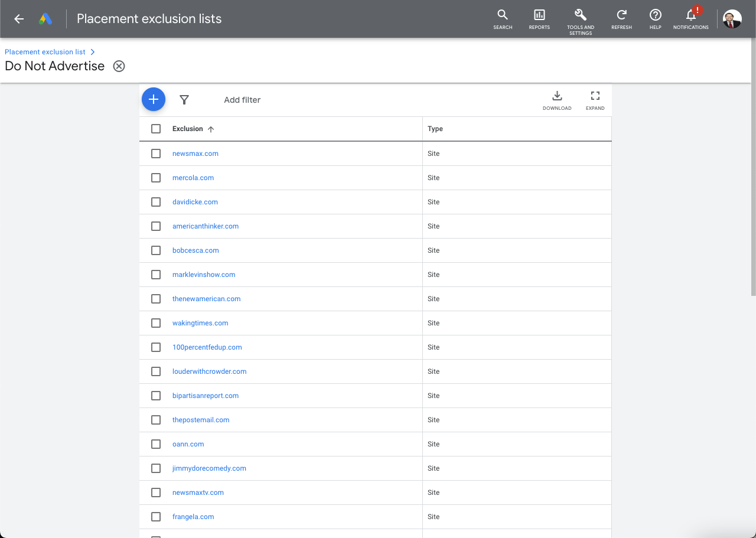Open the bobcesca.com link
The height and width of the screenshot is (538, 756).
(x=195, y=250)
